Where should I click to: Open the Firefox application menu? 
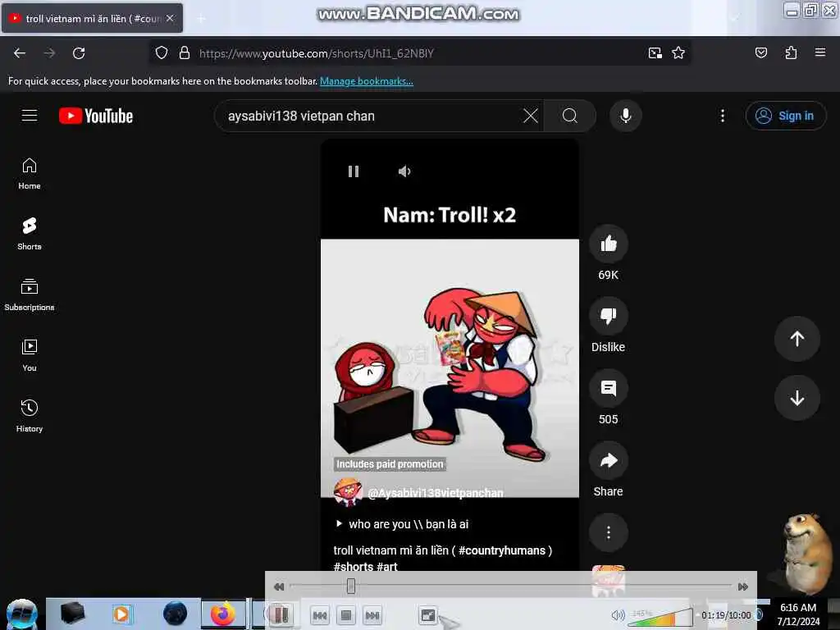(820, 52)
